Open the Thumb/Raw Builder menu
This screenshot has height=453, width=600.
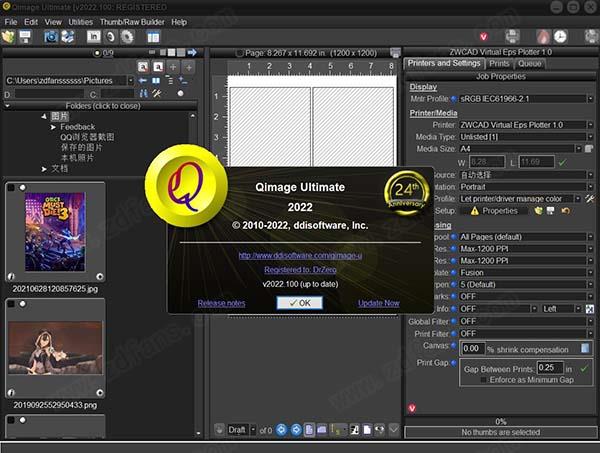pyautogui.click(x=132, y=22)
